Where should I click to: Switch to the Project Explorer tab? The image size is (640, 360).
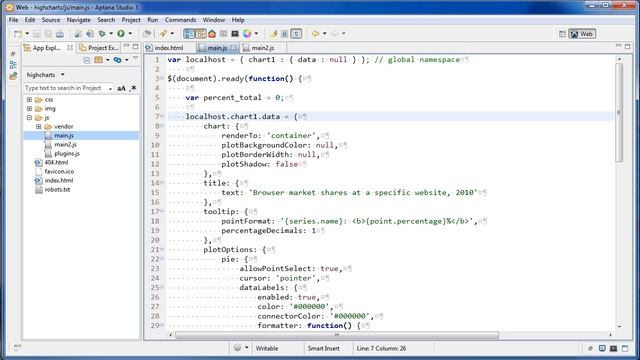pyautogui.click(x=99, y=48)
